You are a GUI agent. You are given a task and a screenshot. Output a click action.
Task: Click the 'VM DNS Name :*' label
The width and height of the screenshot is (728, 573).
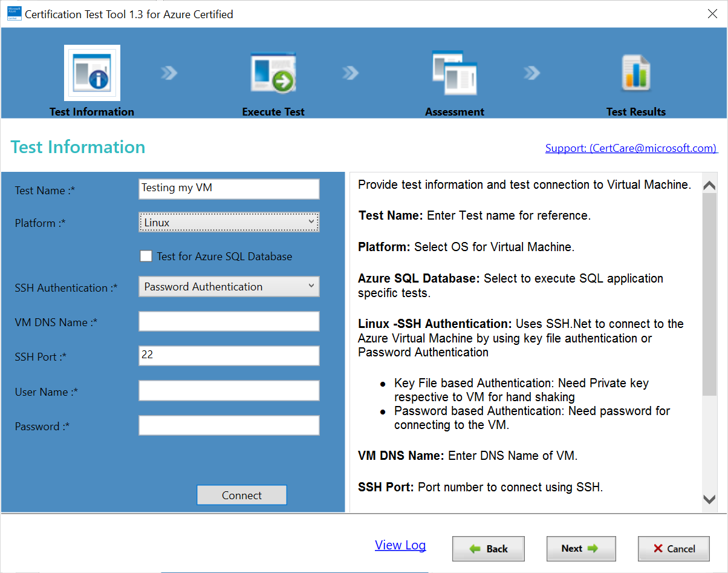click(x=56, y=323)
